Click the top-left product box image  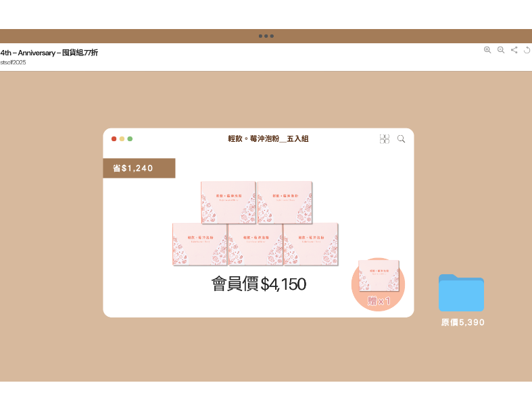click(x=228, y=202)
